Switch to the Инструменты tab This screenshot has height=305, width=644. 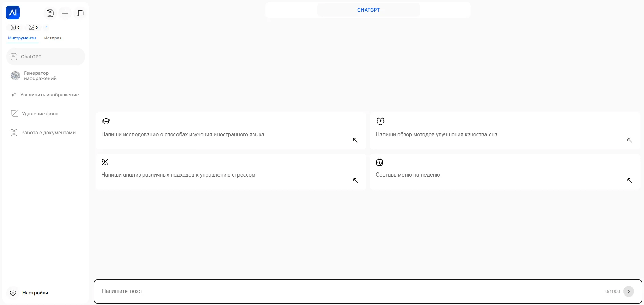pos(22,38)
